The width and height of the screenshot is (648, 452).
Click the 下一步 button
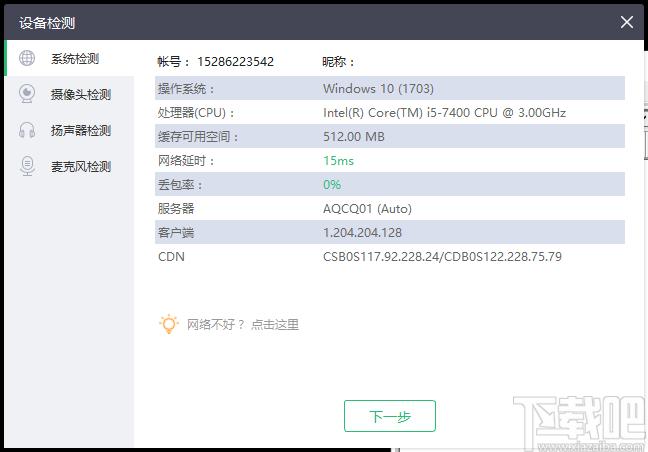pos(390,416)
